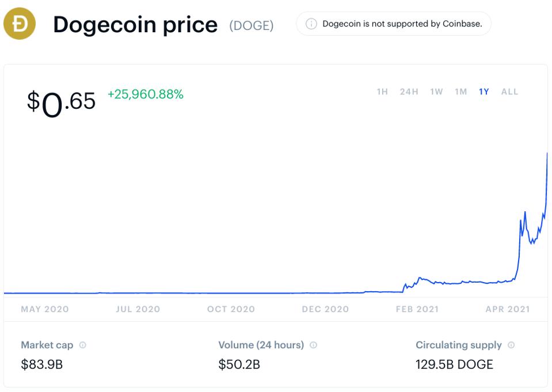Click the $0.65 current price
This screenshot has height=392, width=552.
(62, 102)
